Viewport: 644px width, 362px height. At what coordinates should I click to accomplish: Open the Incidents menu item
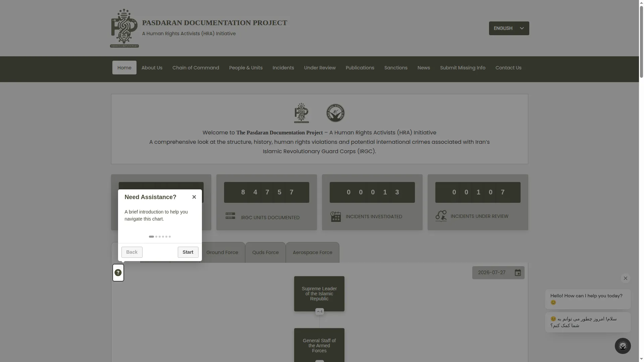tap(283, 68)
